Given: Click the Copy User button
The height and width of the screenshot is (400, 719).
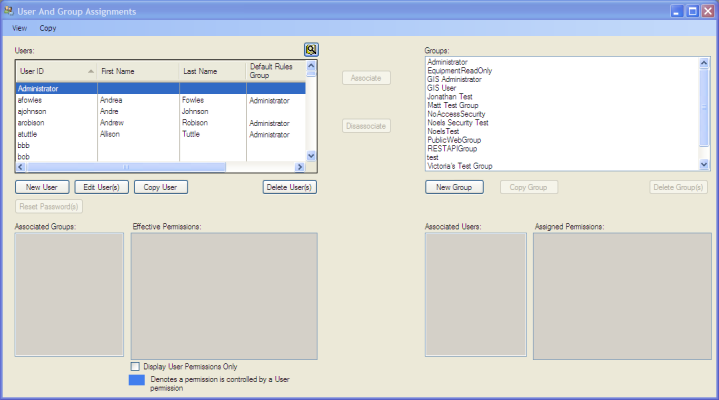Looking at the screenshot, I should coord(160,187).
